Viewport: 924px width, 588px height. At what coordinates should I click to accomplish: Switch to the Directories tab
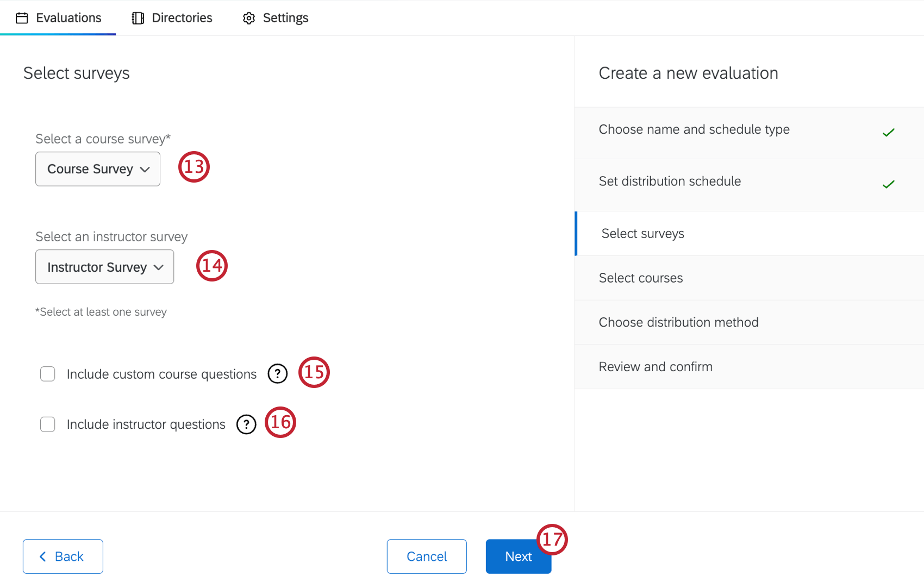[x=171, y=17]
